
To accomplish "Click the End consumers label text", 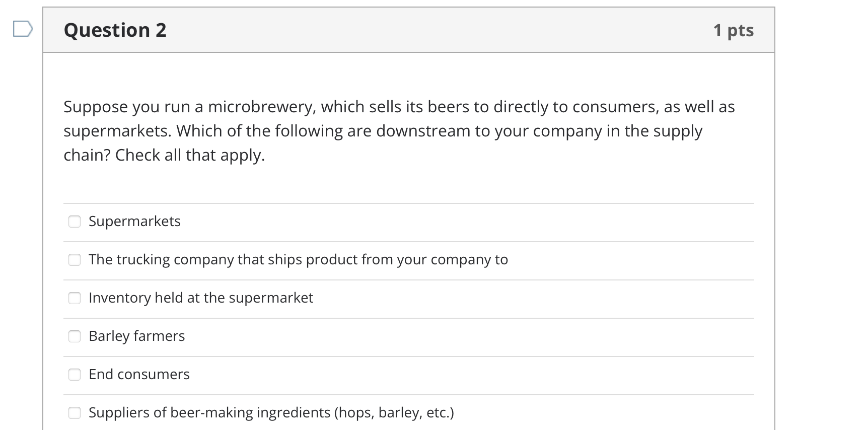I will pos(139,374).
